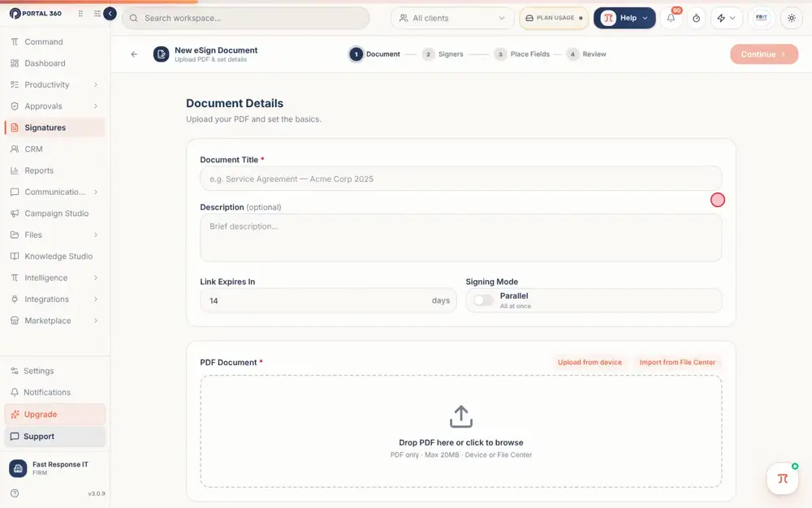Screen dimensions: 812x508
Task: Click the Fast Response IT firm name
Action: point(60,464)
